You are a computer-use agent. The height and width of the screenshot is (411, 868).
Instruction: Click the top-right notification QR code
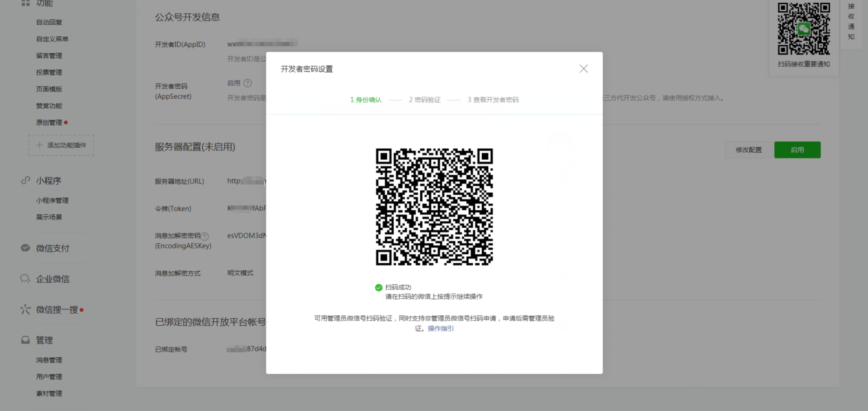804,29
